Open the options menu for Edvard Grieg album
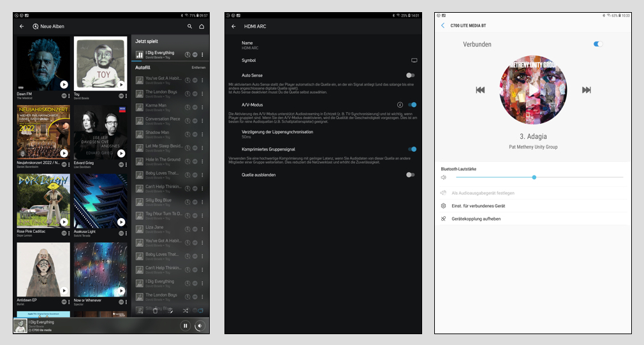 coord(126,165)
